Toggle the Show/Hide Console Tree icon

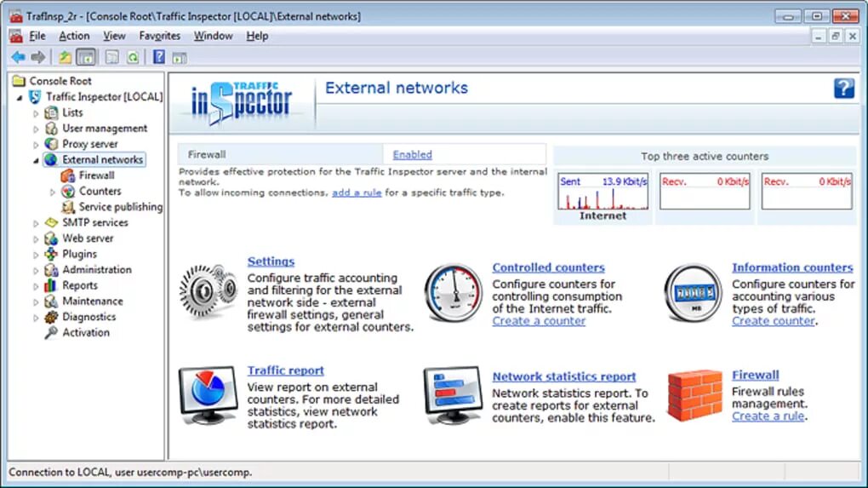(86, 57)
